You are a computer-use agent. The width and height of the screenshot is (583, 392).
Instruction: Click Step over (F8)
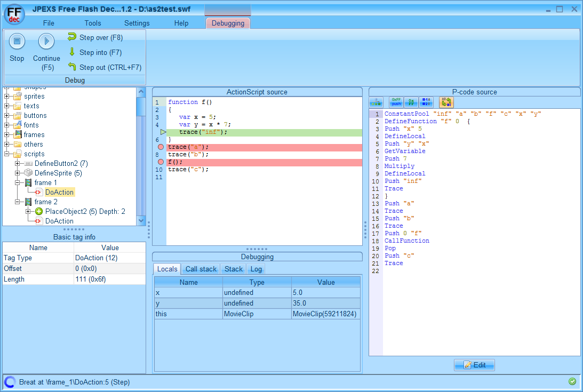pyautogui.click(x=95, y=37)
